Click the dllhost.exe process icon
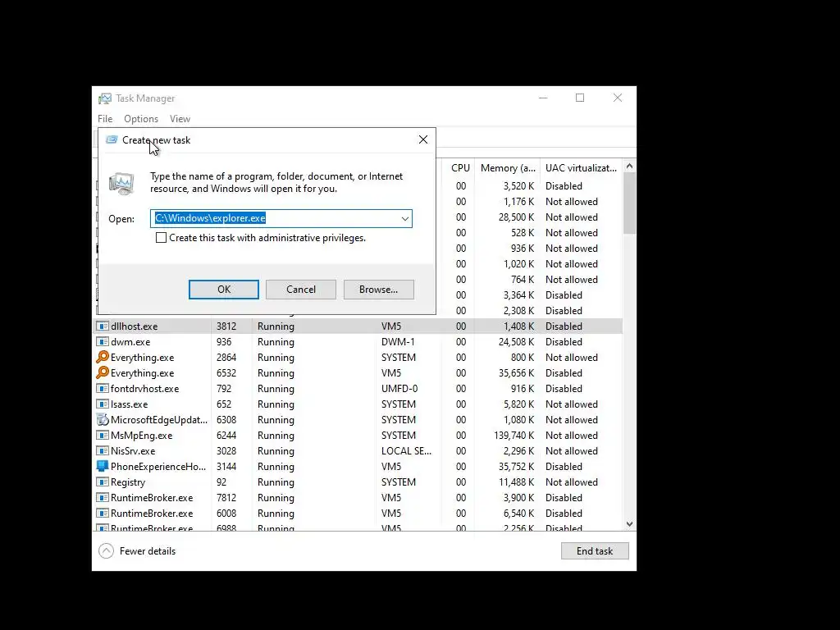The image size is (840, 630). click(x=103, y=326)
